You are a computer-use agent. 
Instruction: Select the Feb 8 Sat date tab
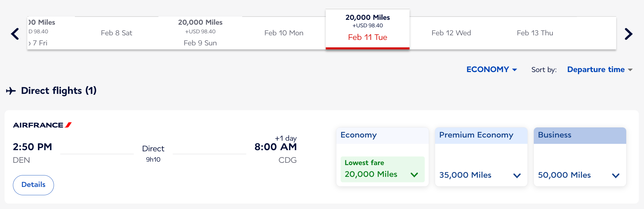[x=117, y=33]
